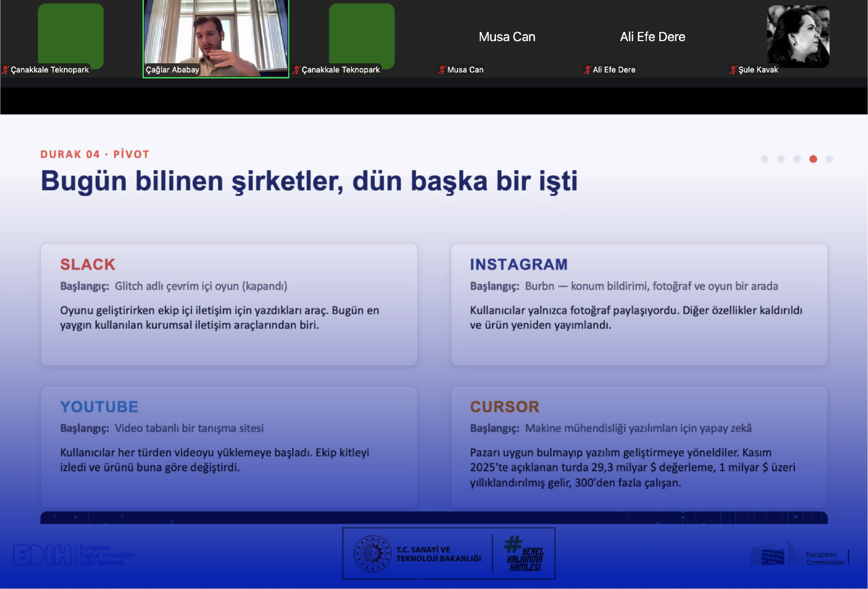868x589 pixels.
Task: Click the Yerel Kalkınma Hamlesi hashtag logo
Action: (x=524, y=553)
